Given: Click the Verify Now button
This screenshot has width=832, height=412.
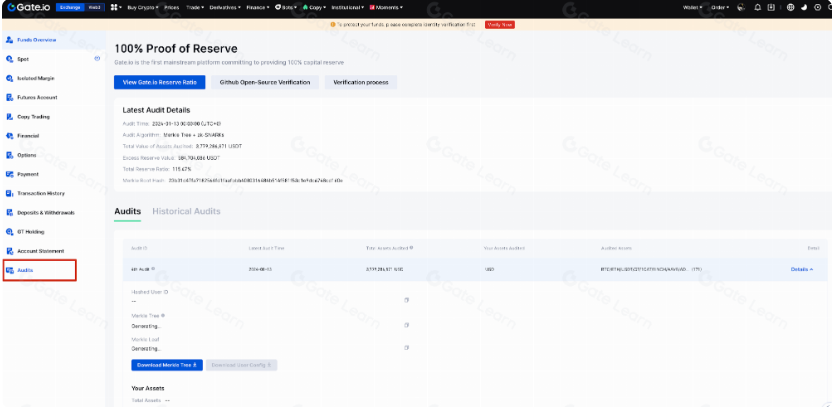Looking at the screenshot, I should (499, 24).
